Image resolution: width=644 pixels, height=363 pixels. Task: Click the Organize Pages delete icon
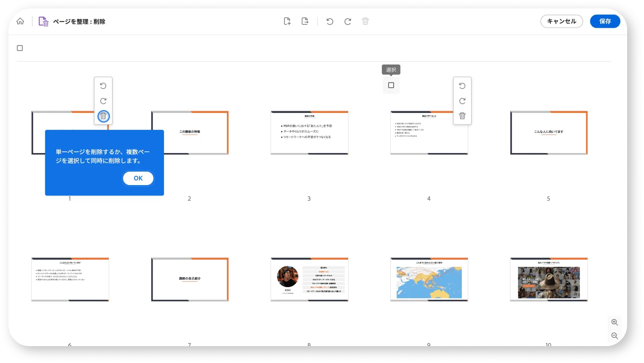43,22
